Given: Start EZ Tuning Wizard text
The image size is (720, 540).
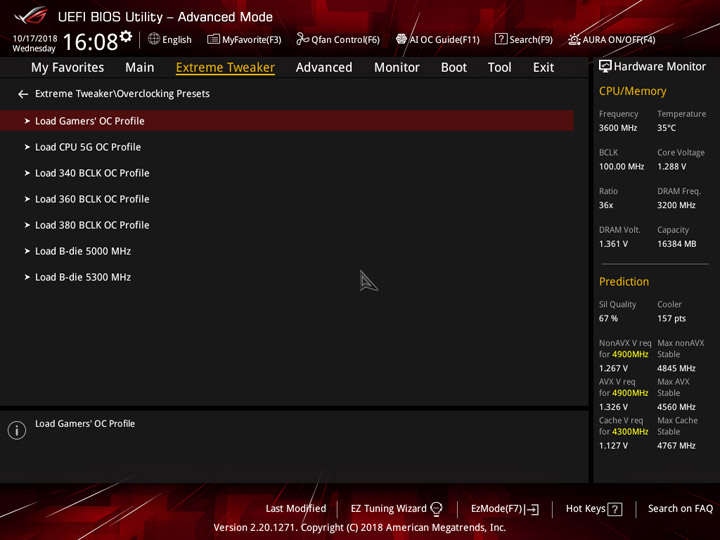Looking at the screenshot, I should 388,509.
